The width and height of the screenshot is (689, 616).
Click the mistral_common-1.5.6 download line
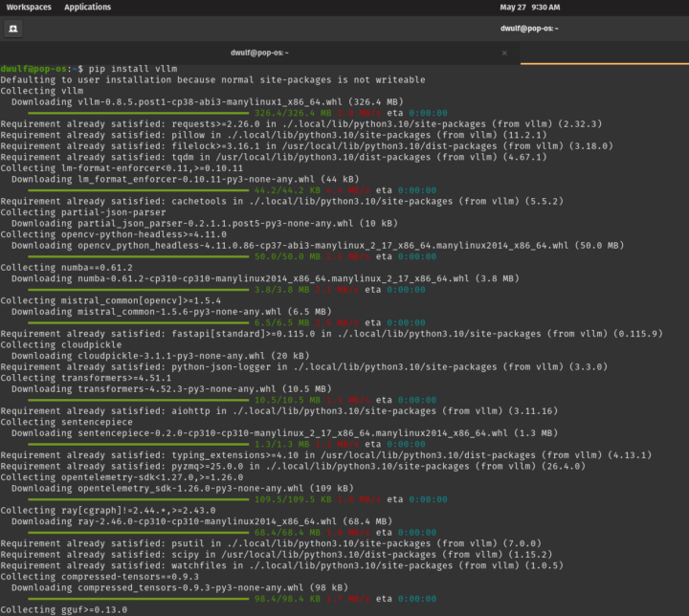171,312
